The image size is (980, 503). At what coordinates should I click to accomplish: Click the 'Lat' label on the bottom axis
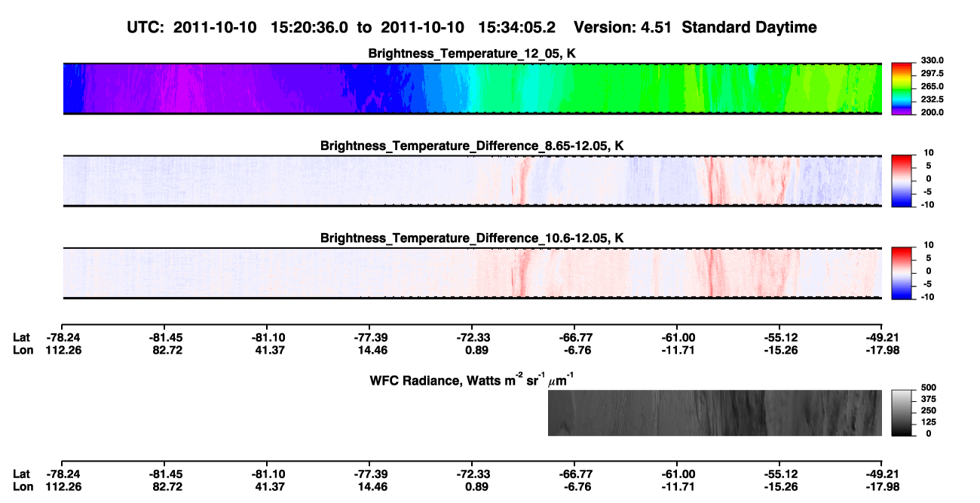click(x=22, y=474)
